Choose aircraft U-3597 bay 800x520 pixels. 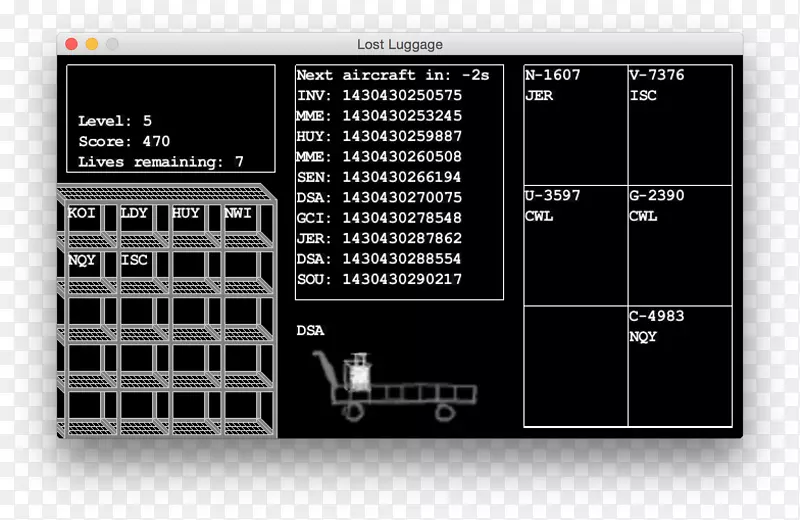click(575, 245)
